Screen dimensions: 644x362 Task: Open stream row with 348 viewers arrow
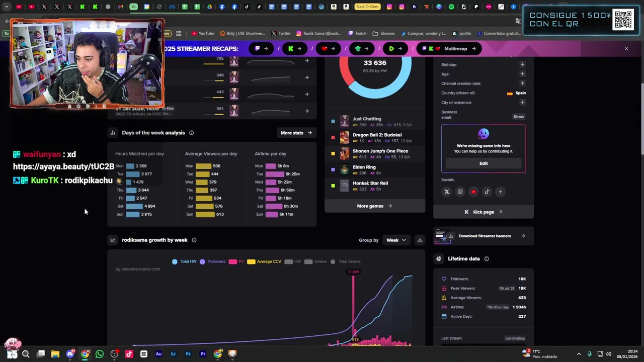tap(307, 77)
